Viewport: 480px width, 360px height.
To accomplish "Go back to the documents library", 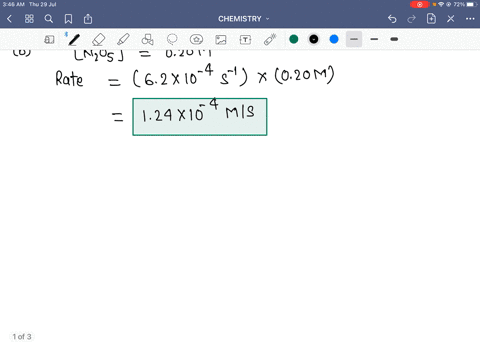I will tap(9, 19).
